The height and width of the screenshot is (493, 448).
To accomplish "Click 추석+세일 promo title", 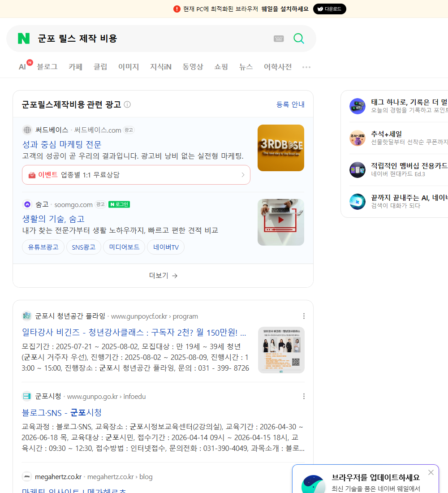I will 386,134.
